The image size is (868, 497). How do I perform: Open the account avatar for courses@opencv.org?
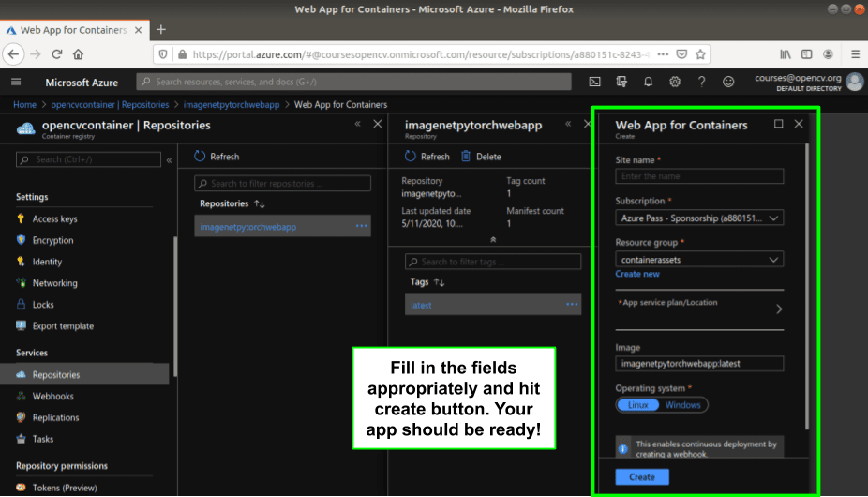[x=855, y=82]
